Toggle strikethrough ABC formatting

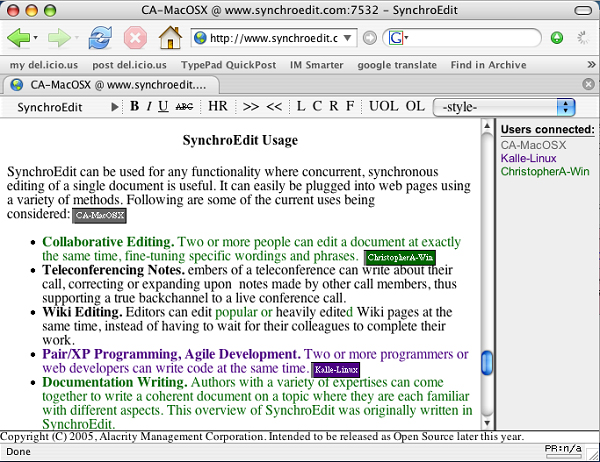pyautogui.click(x=184, y=107)
